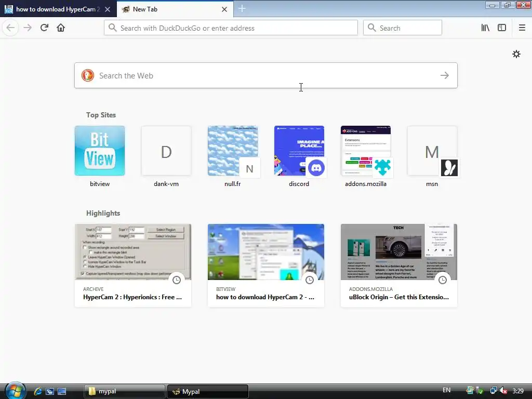Submit web search with arrow button

pyautogui.click(x=445, y=75)
